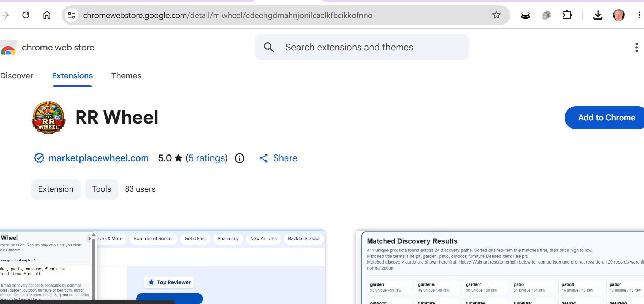
Task: Open the browser Downloads icon
Action: [598, 15]
